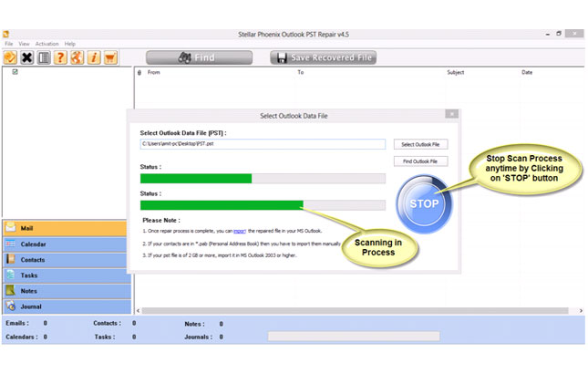Close the Select Outlook Data File dialog
Viewport: 588px width, 384px height.
point(452,114)
